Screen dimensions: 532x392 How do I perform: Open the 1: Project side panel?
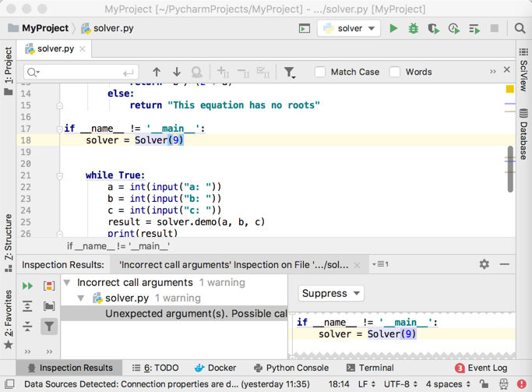[x=9, y=71]
